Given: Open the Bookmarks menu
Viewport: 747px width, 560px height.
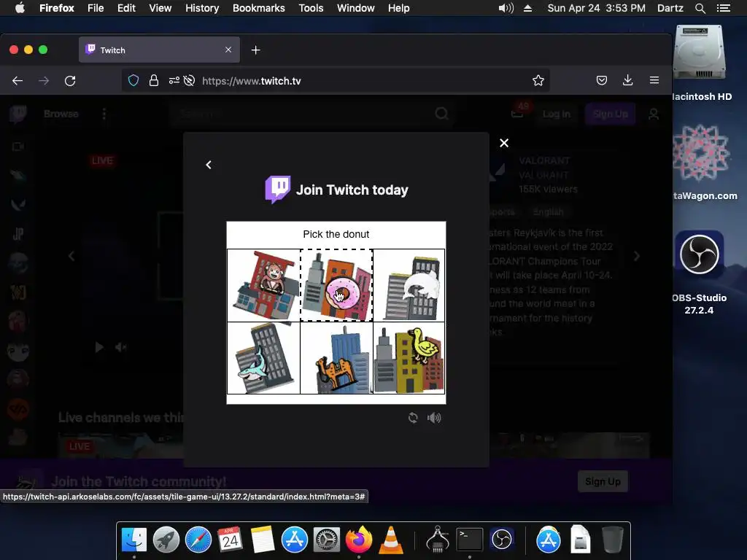Looking at the screenshot, I should click(259, 8).
